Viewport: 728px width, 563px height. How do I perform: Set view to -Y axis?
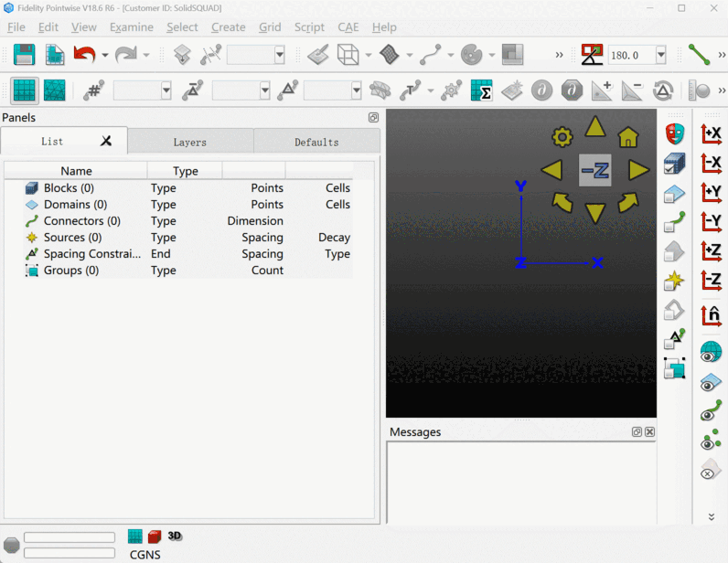[x=712, y=222]
